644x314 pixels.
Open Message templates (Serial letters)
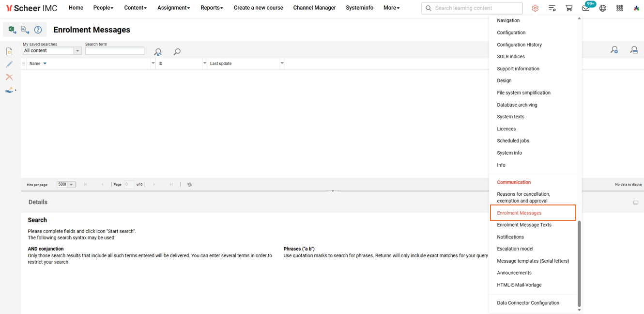click(x=533, y=261)
